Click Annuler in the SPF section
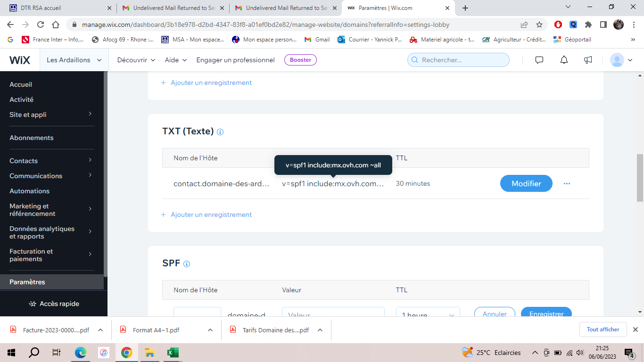644x362 pixels. (x=495, y=312)
